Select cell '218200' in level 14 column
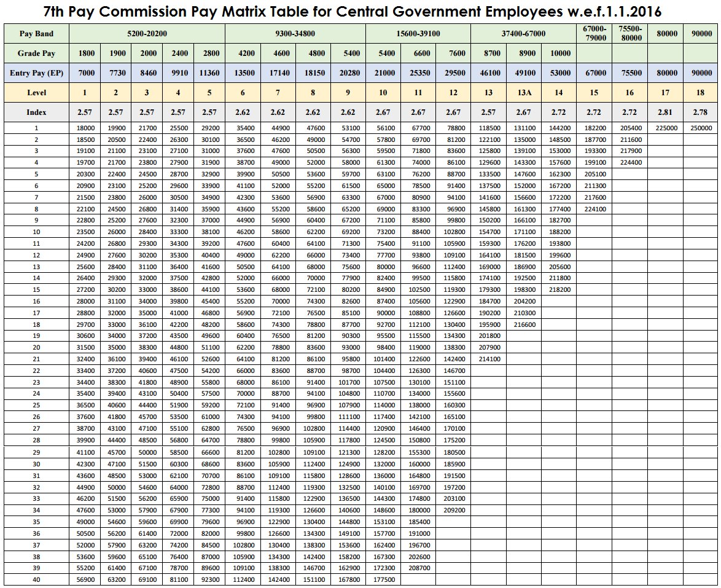The image size is (721, 588). point(559,290)
